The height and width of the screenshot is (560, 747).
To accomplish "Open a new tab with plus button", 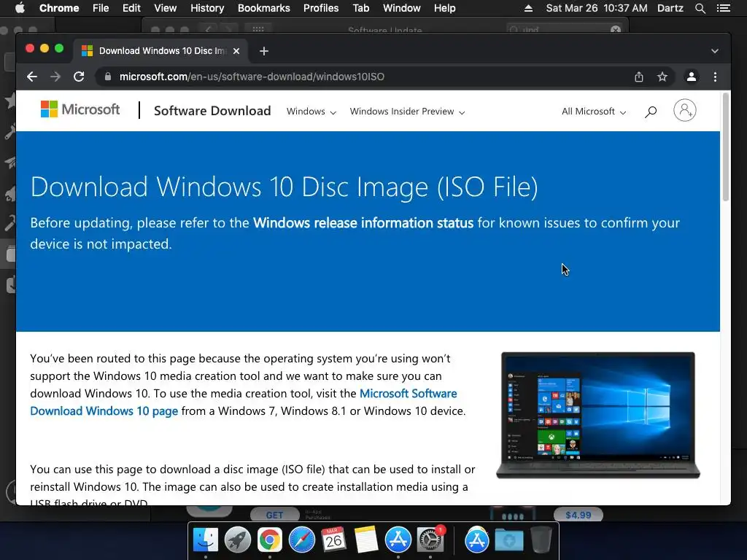I will [x=264, y=51].
